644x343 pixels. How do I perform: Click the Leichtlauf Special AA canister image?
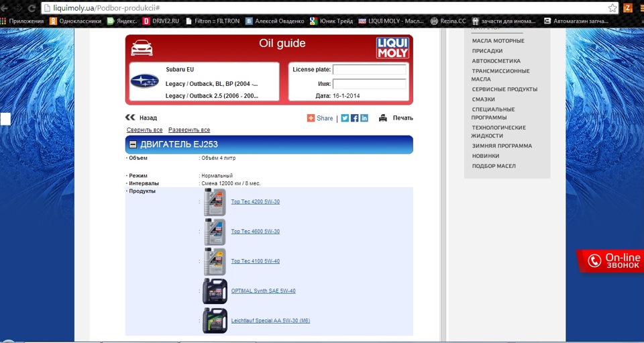coord(215,320)
